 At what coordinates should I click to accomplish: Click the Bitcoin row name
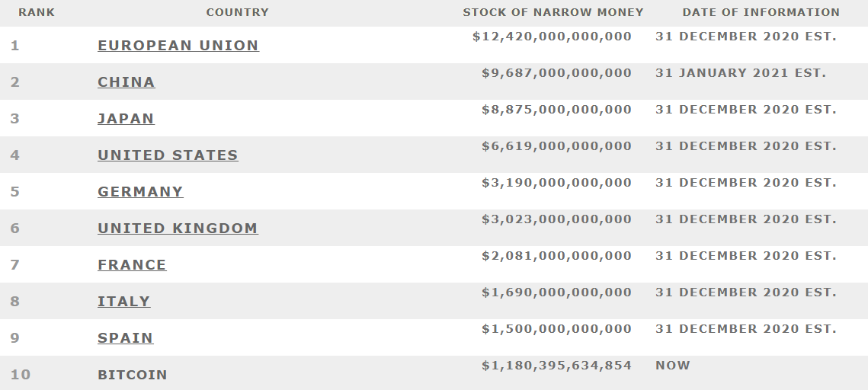[x=133, y=375]
